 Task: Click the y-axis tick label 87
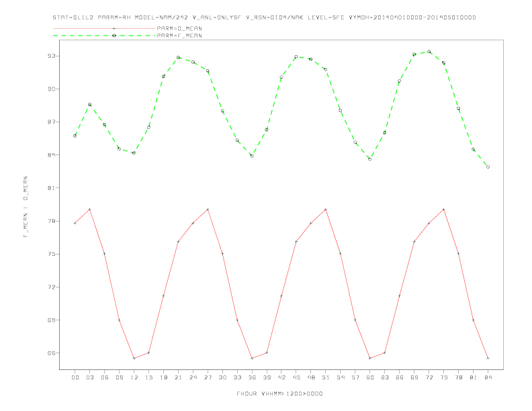tap(51, 122)
